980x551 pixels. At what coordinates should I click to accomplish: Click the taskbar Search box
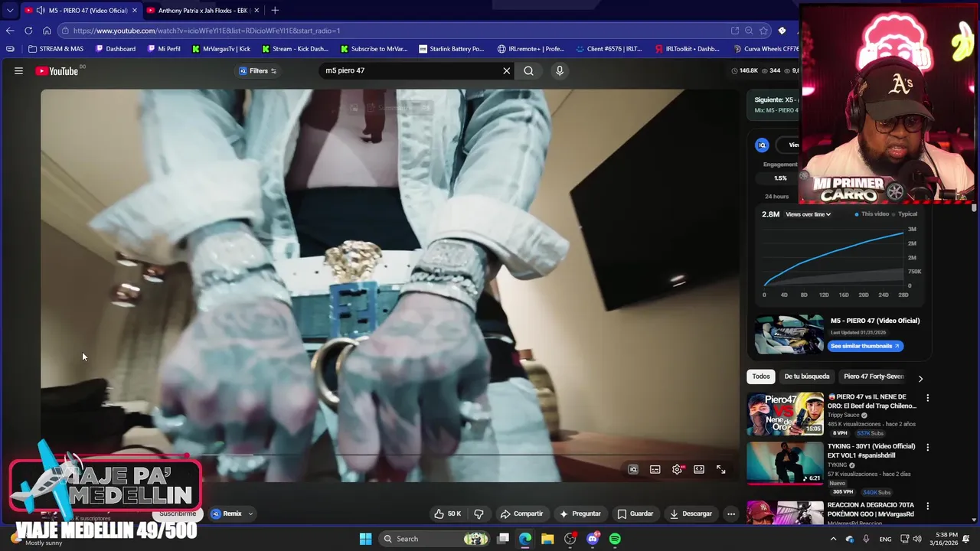(434, 539)
